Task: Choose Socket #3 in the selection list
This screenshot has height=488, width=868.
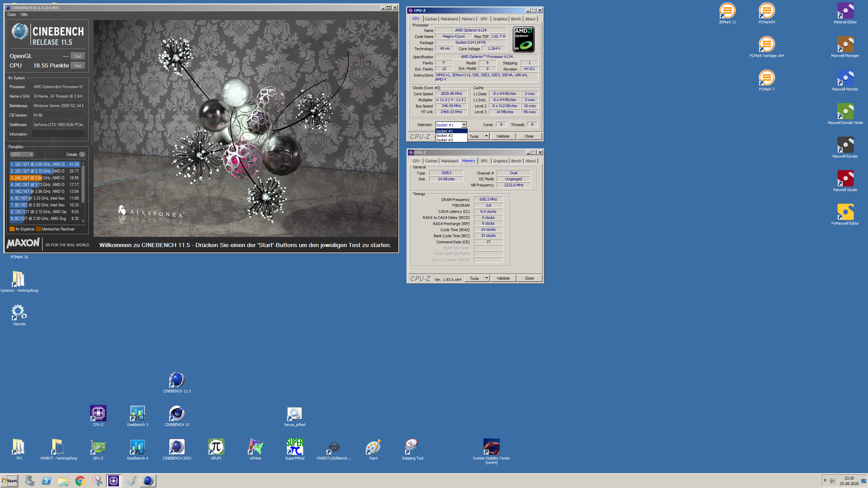Action: pyautogui.click(x=451, y=140)
